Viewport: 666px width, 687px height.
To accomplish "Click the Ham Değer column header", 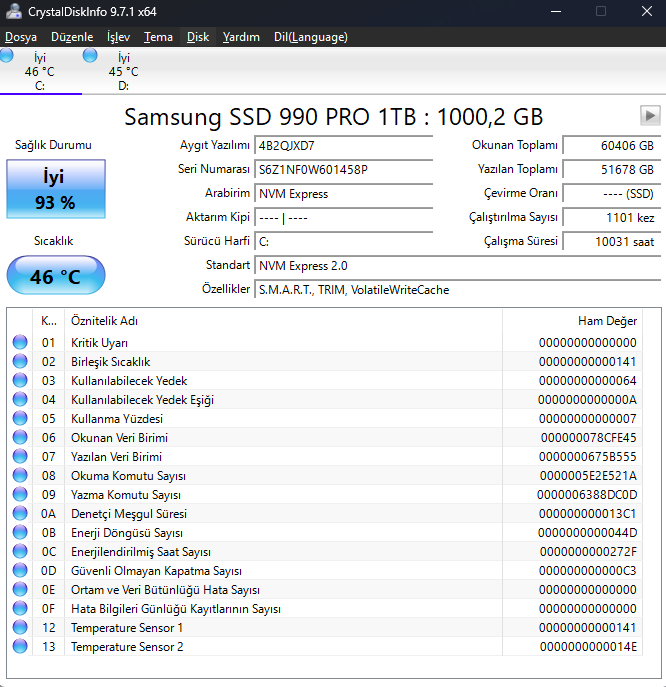I will click(x=572, y=321).
